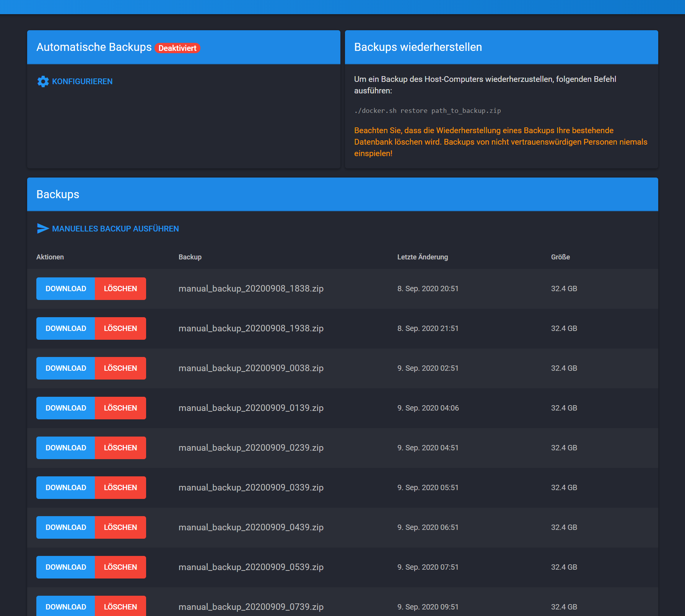Open Konfigurieren for automatic backups
This screenshot has height=616, width=685.
point(75,81)
